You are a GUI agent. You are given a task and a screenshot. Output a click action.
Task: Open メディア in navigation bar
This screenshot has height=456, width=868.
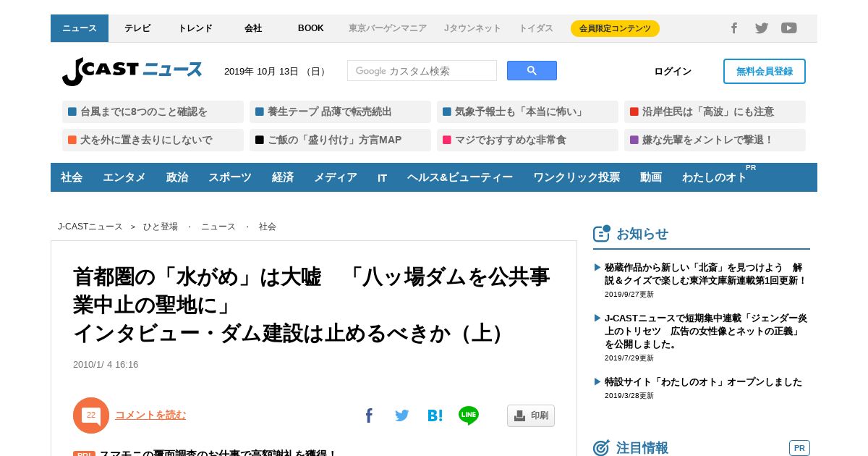[x=336, y=177]
